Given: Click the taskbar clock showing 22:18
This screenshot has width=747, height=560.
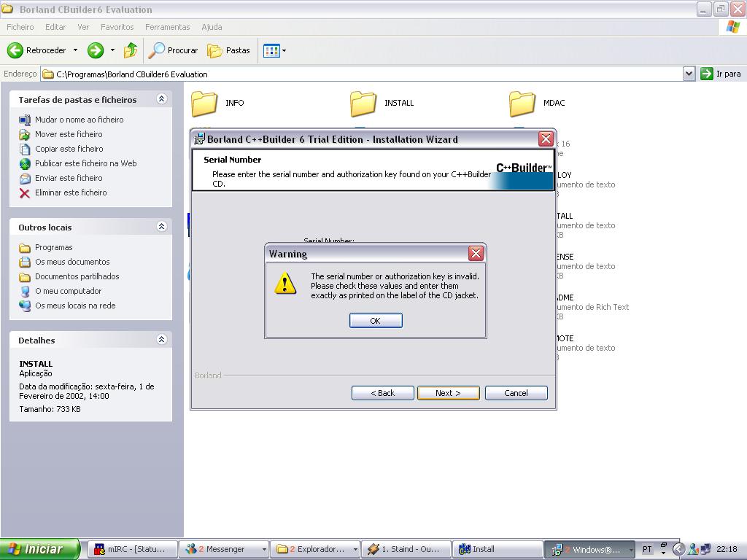Looking at the screenshot, I should (727, 550).
